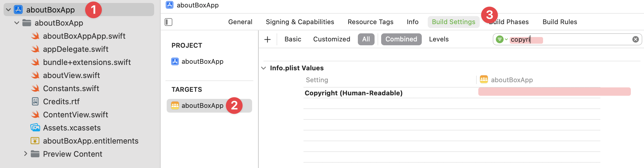Screen dimensions: 644x168
Task: Toggle the project/targets sidebar panel icon
Action: click(168, 22)
